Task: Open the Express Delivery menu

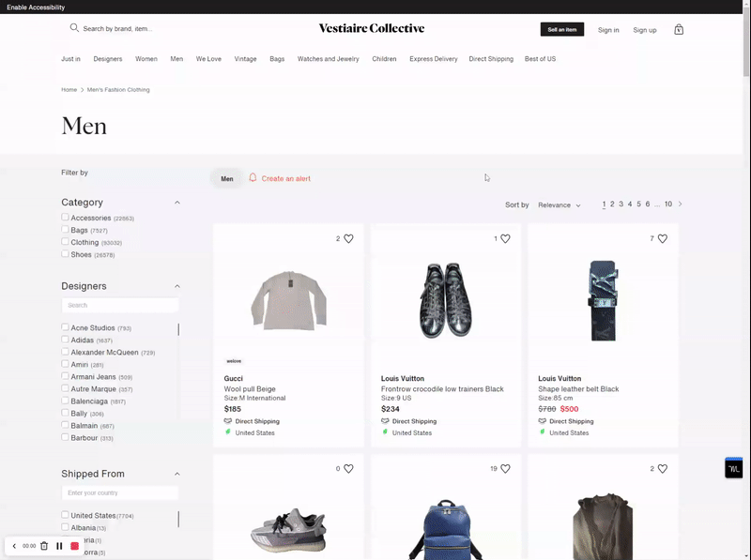Action: (434, 59)
